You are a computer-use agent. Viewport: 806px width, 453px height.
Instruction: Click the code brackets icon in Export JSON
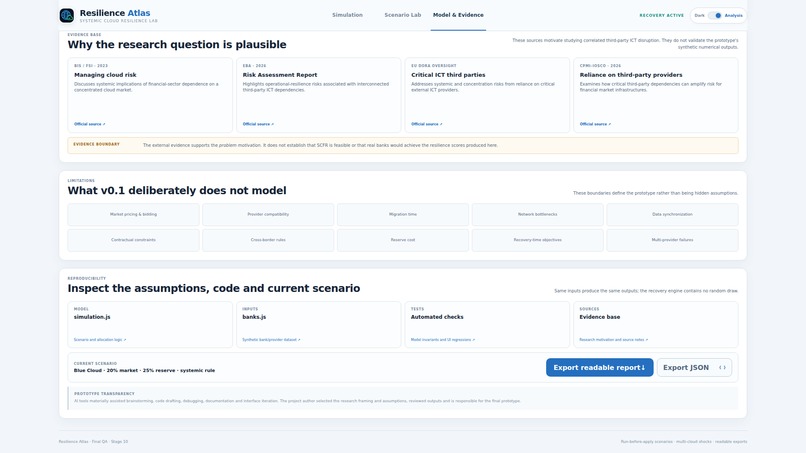point(722,368)
